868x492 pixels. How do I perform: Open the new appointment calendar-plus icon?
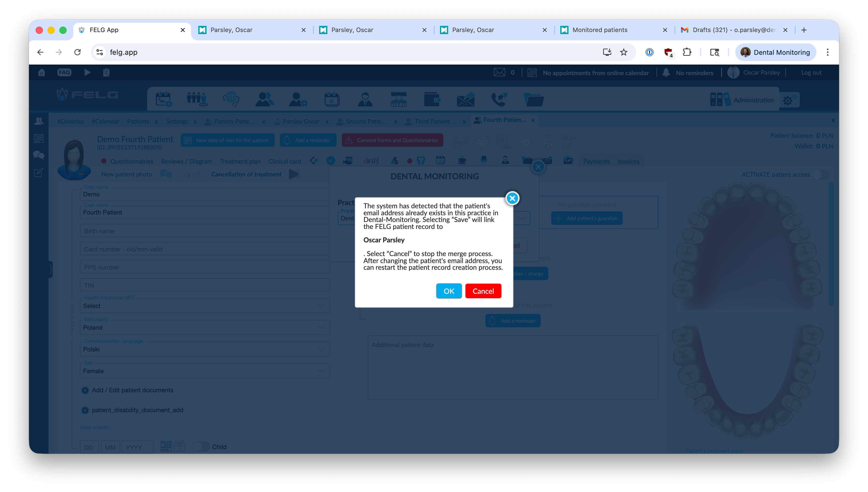pos(163,99)
